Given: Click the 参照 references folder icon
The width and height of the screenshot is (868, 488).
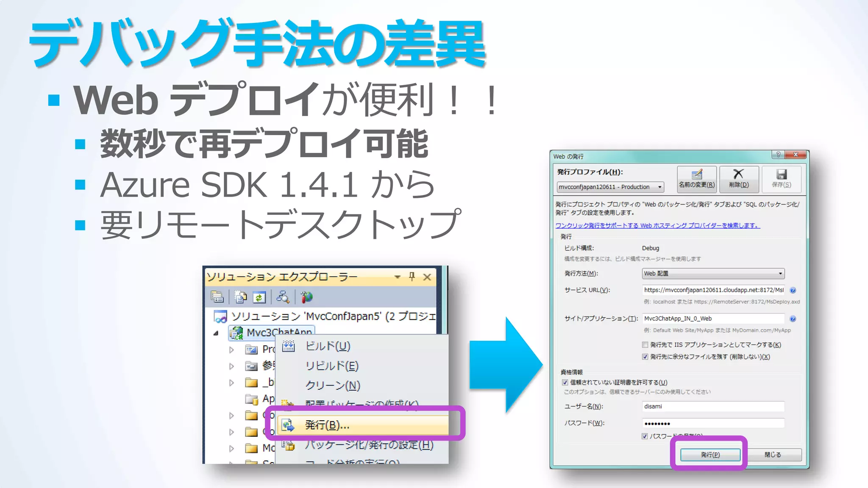Looking at the screenshot, I should (251, 366).
